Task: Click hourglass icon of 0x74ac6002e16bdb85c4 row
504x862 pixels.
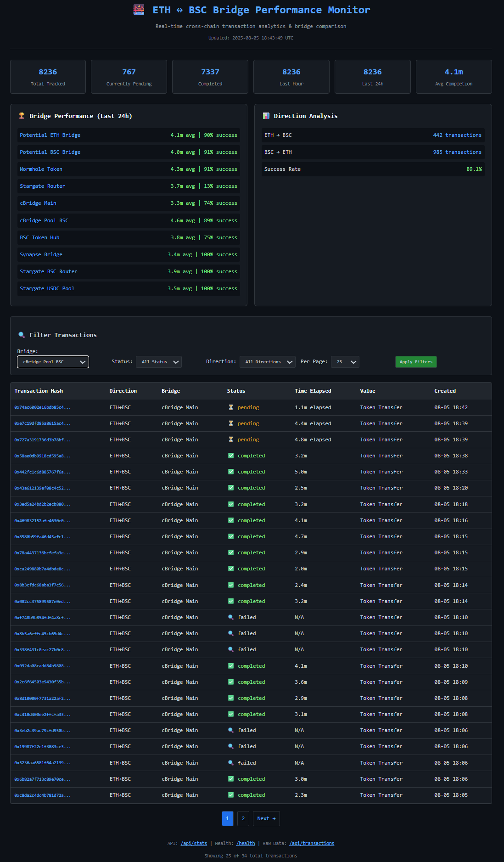Action: [231, 407]
